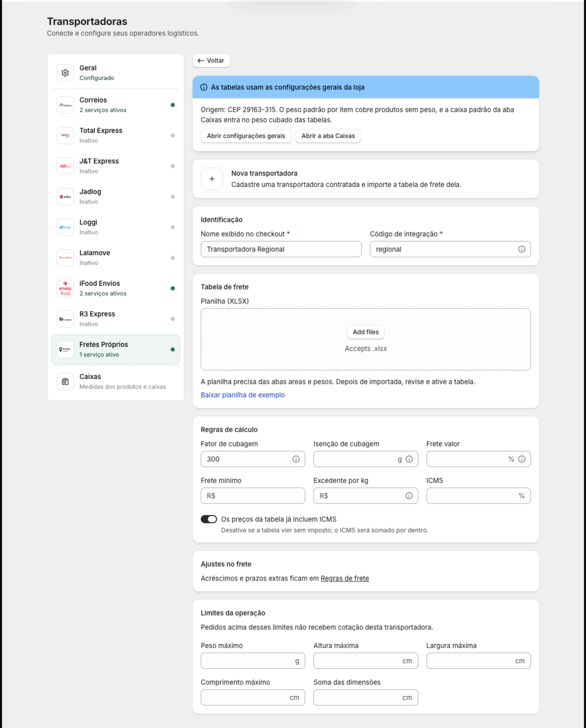Select the Lalamove logo icon
Image resolution: width=586 pixels, height=728 pixels.
point(65,258)
